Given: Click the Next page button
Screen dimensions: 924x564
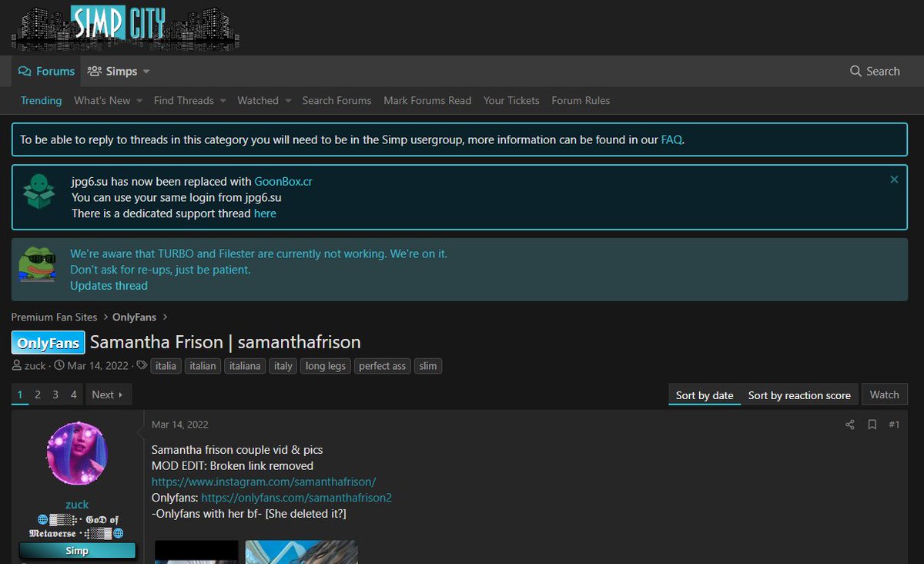Looking at the screenshot, I should coord(109,394).
